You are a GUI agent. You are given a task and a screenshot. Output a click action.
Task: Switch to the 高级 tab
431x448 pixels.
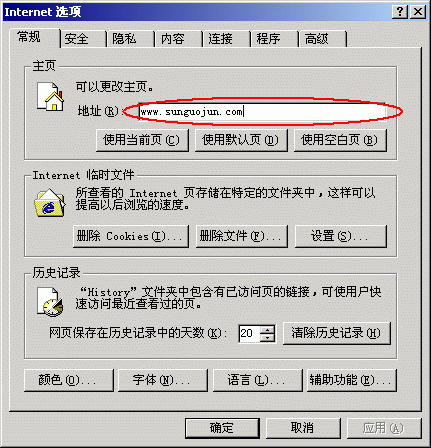[x=316, y=39]
